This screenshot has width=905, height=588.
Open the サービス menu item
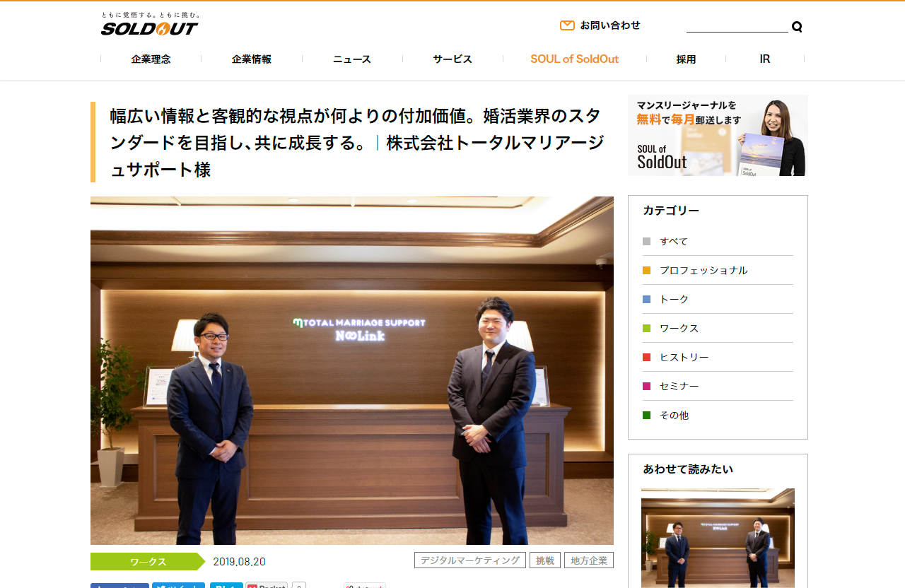pyautogui.click(x=452, y=59)
